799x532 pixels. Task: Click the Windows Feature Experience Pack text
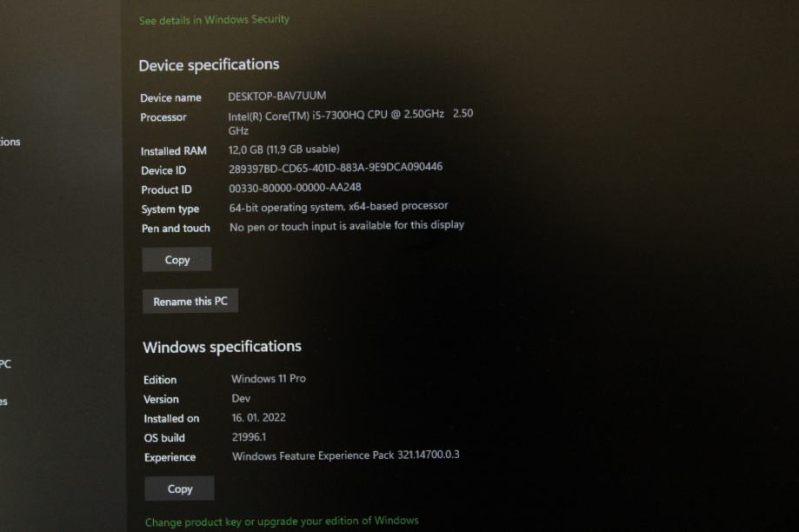point(345,456)
